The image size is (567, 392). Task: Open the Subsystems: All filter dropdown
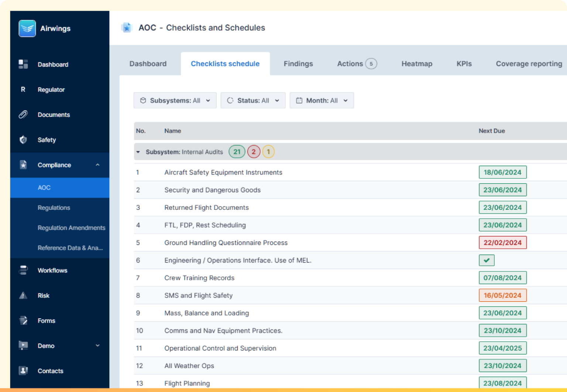coord(175,100)
